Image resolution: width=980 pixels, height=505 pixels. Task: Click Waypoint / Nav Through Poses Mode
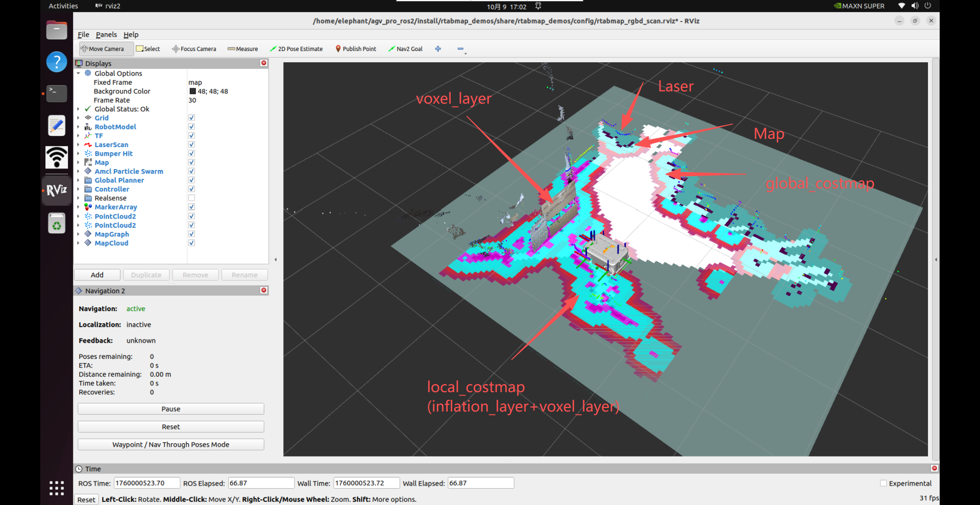(x=170, y=445)
